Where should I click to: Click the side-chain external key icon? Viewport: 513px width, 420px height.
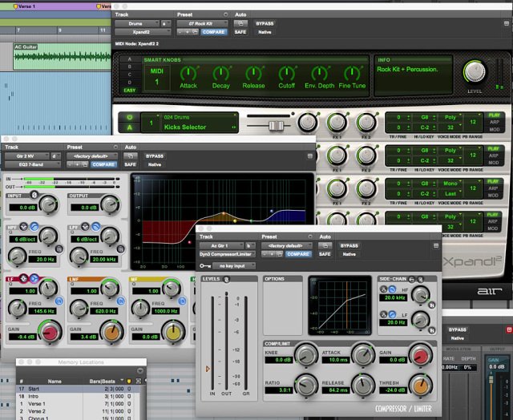[x=412, y=279]
